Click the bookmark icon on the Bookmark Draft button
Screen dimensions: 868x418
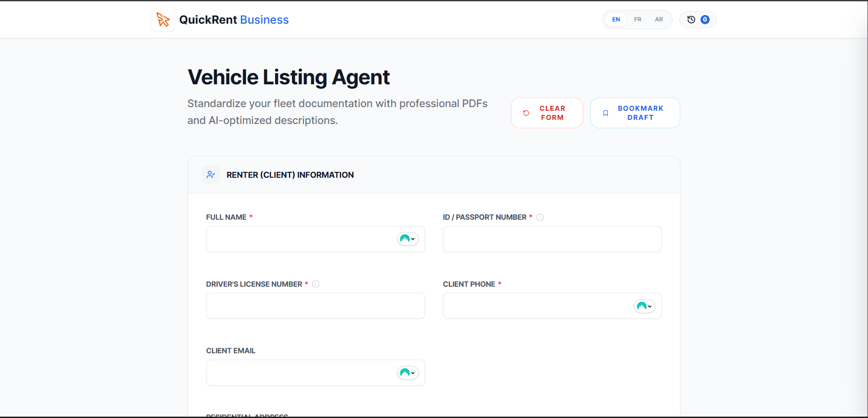coord(606,113)
